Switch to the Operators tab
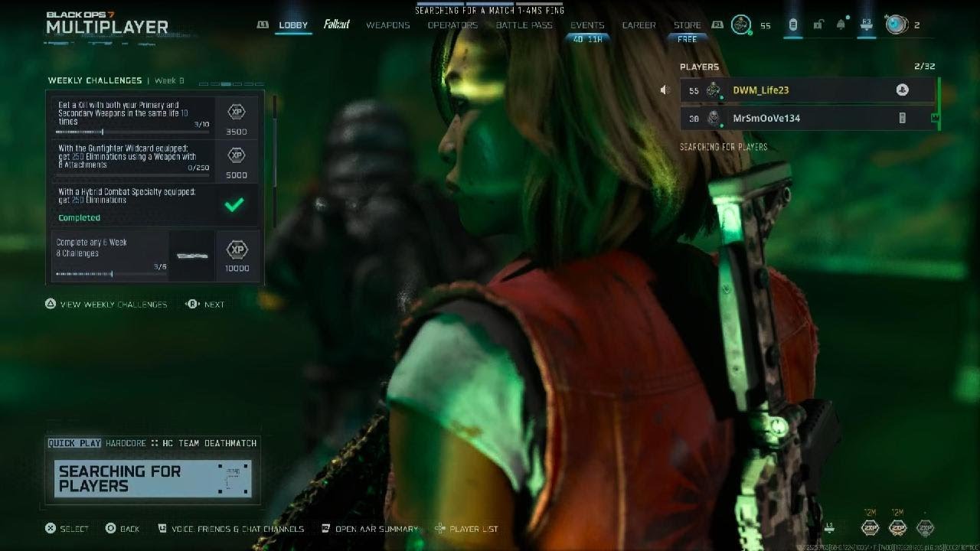Viewport: 980px width, 551px height. (452, 25)
